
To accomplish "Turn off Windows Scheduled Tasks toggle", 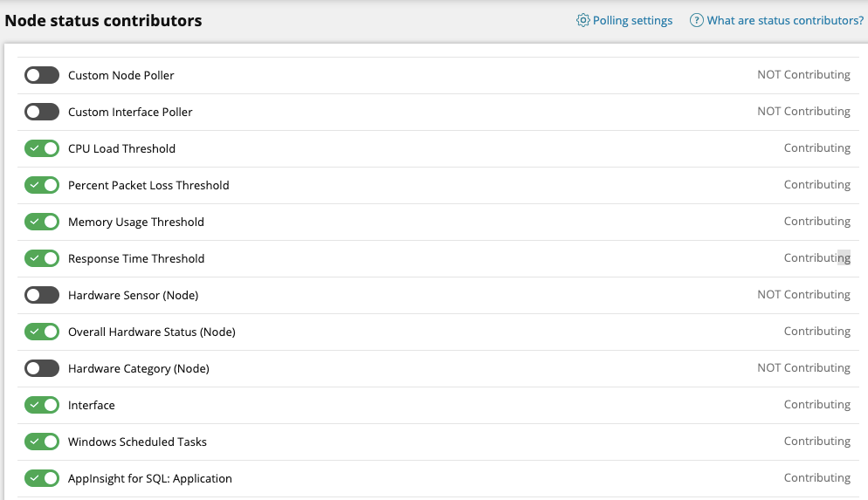I will pyautogui.click(x=42, y=442).
